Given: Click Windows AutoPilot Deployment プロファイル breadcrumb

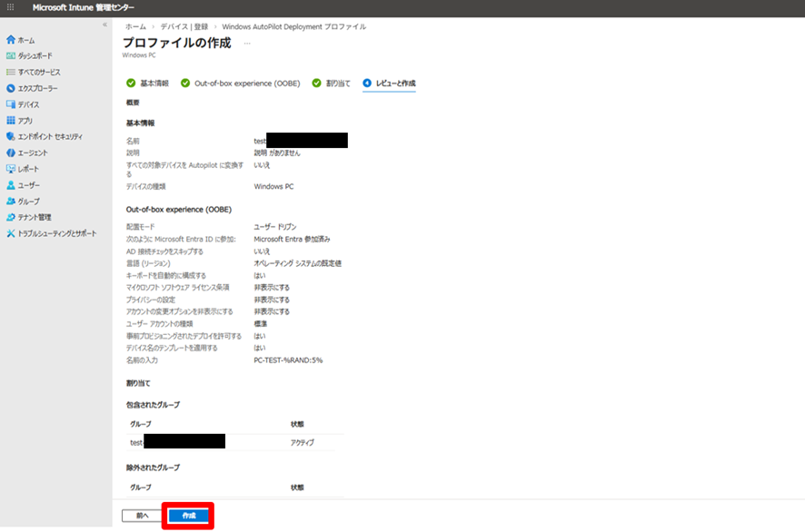Looking at the screenshot, I should coord(293,27).
